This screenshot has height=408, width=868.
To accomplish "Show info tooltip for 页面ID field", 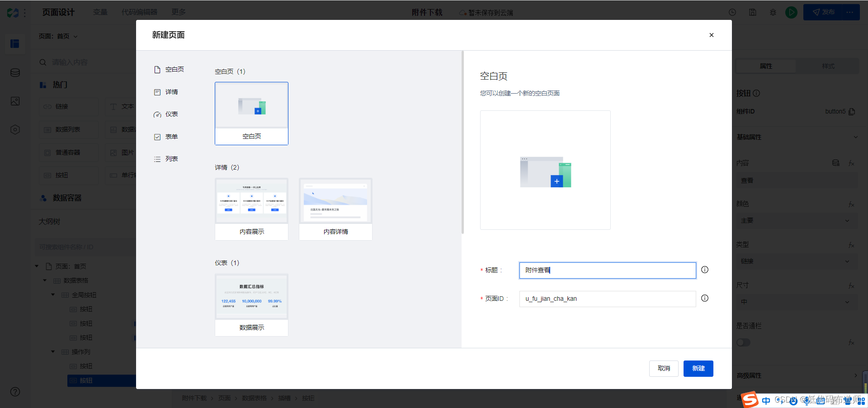I will pyautogui.click(x=705, y=298).
